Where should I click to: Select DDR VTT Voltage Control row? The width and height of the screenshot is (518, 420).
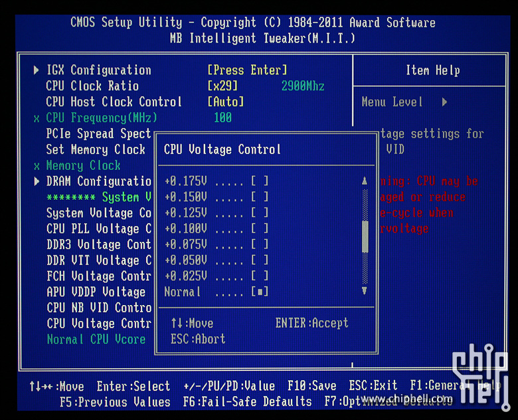pyautogui.click(x=99, y=261)
